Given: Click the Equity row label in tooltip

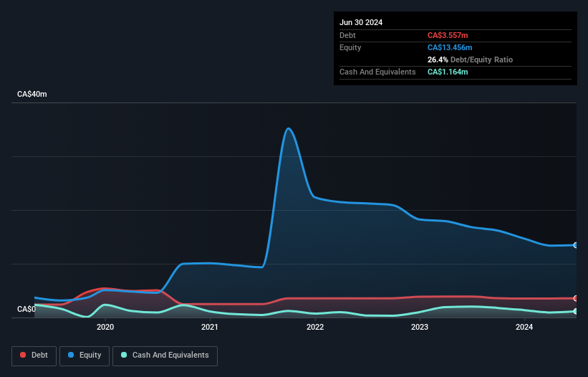Looking at the screenshot, I should point(350,47).
